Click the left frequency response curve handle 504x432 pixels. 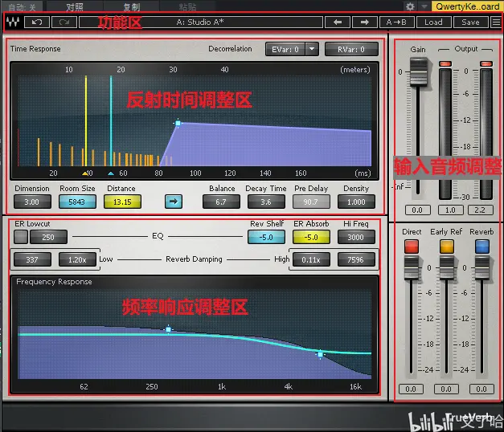click(x=169, y=329)
